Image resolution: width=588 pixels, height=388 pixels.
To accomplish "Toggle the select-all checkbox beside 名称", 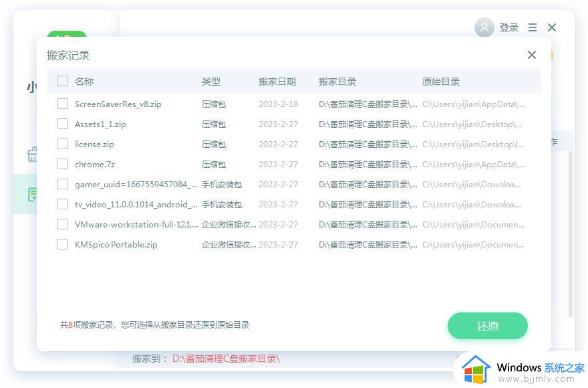I will 63,81.
